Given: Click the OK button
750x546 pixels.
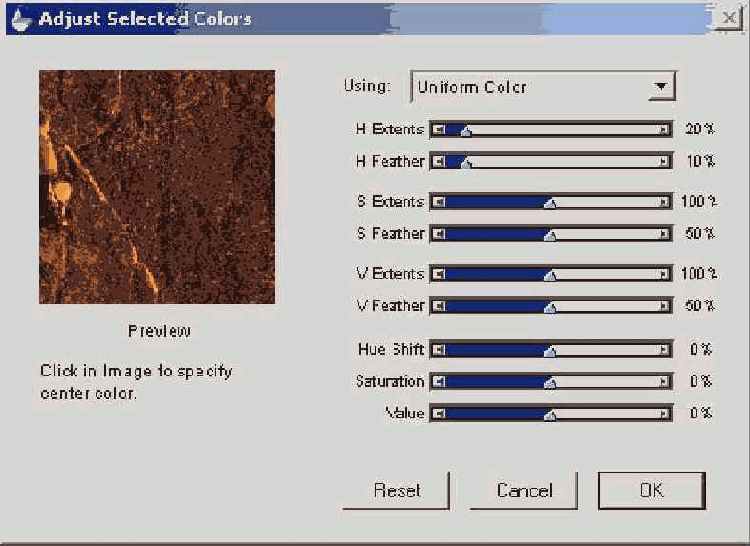Looking at the screenshot, I should click(x=651, y=491).
